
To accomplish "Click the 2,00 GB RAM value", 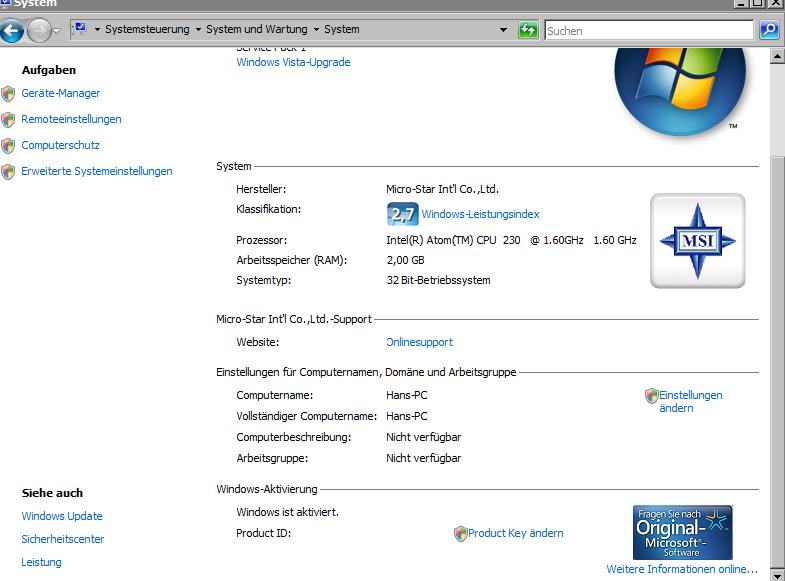I will pos(406,260).
